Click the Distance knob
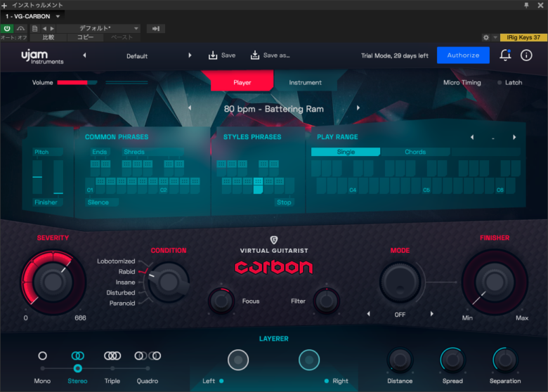Viewport: 548px width, 392px height. [400, 360]
